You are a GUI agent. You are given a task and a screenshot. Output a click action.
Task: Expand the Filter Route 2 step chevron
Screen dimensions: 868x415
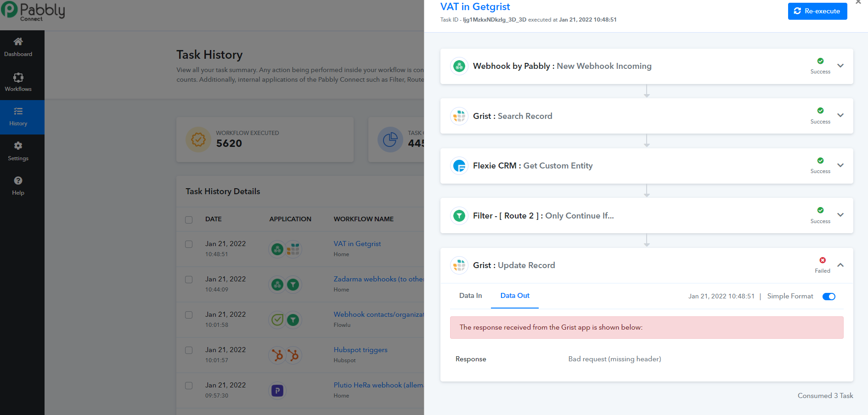point(840,215)
